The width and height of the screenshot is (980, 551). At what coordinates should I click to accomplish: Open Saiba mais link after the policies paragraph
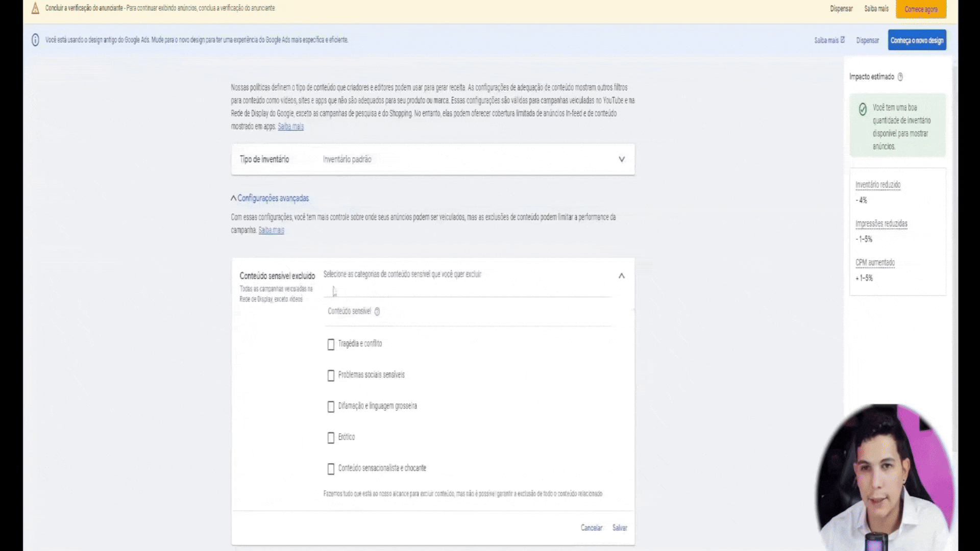click(x=290, y=127)
